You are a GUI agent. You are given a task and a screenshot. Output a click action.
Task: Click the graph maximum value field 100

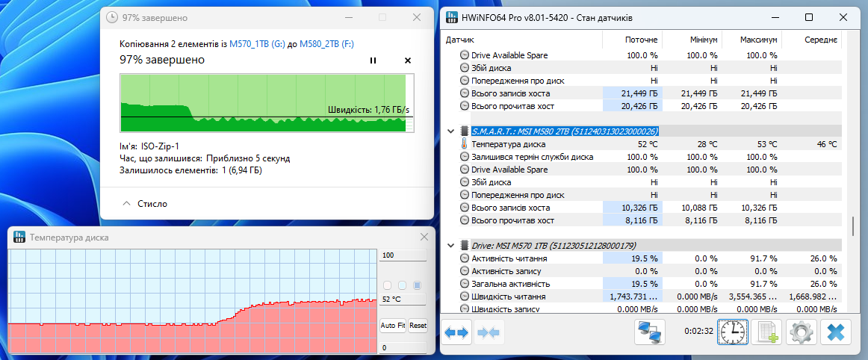(403, 255)
